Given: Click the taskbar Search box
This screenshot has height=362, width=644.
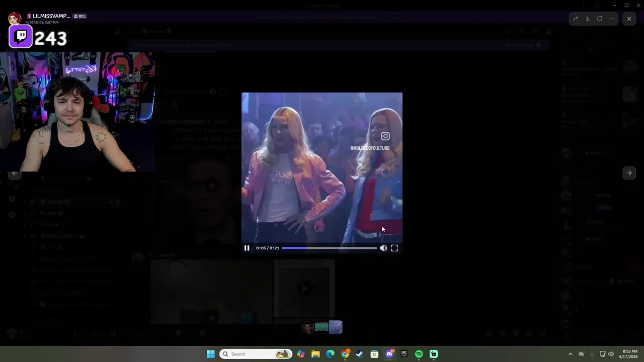Looking at the screenshot, I should pos(256,354).
